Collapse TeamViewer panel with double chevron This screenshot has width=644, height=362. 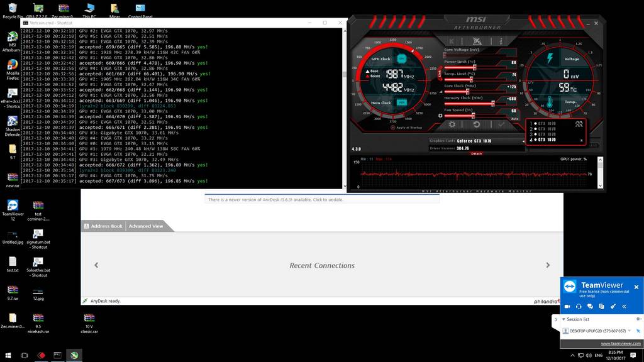(625, 307)
